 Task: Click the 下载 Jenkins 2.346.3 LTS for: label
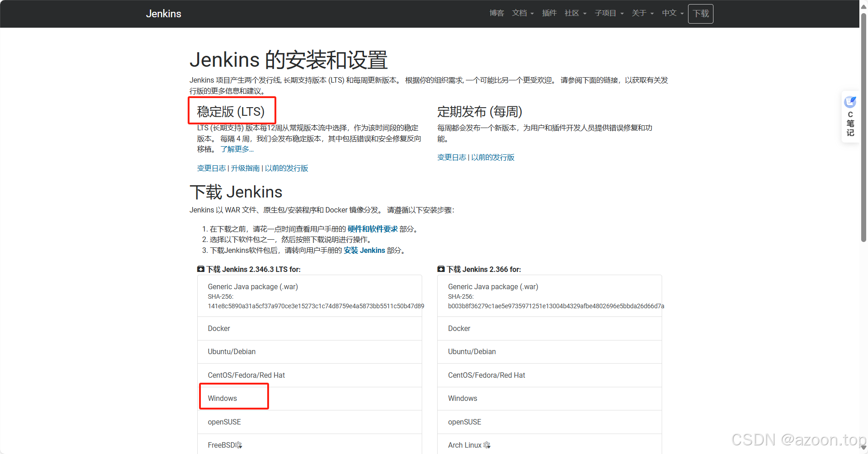click(x=249, y=269)
